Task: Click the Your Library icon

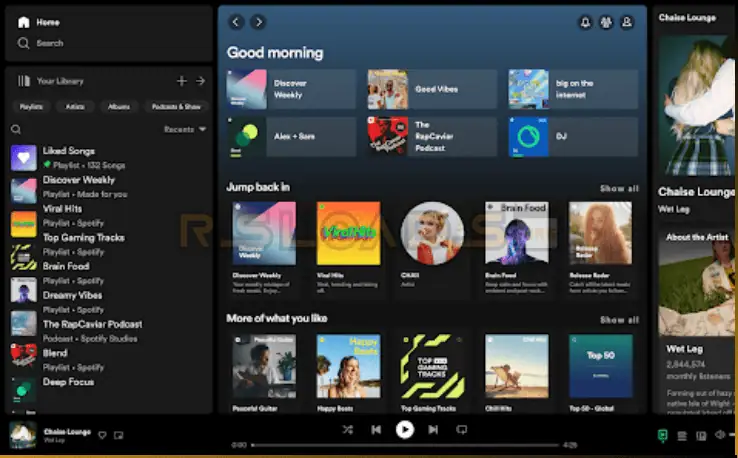Action: 24,81
